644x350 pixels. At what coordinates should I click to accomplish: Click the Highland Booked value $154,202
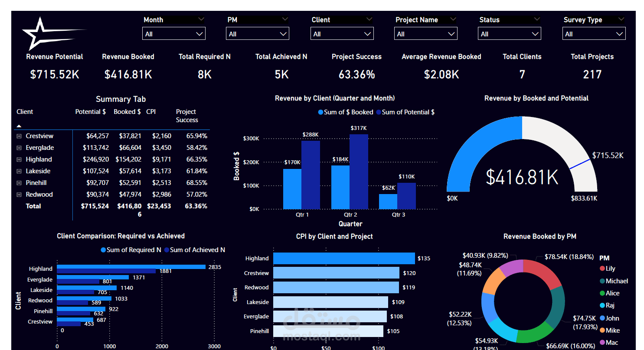tap(129, 159)
